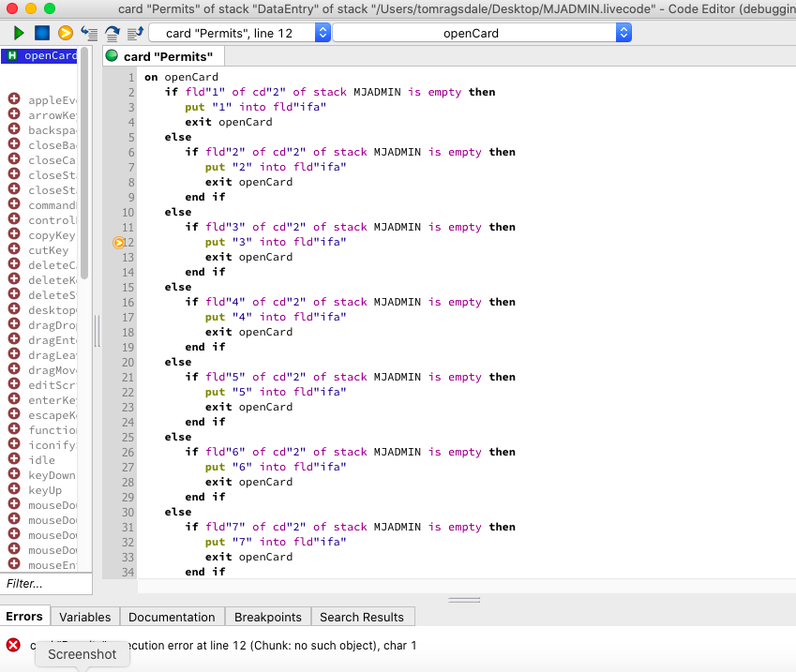Screen dimensions: 796x672
Task: Click the plus icon beside cutKey
Action: (x=14, y=249)
